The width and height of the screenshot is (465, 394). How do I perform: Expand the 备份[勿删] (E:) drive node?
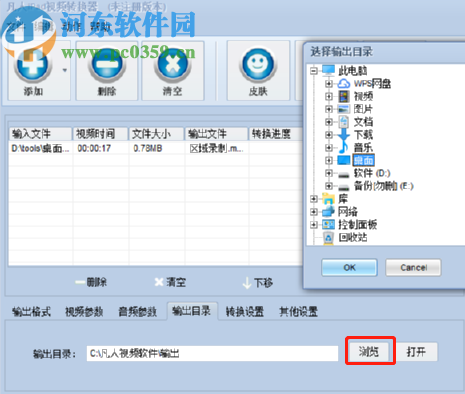point(329,186)
